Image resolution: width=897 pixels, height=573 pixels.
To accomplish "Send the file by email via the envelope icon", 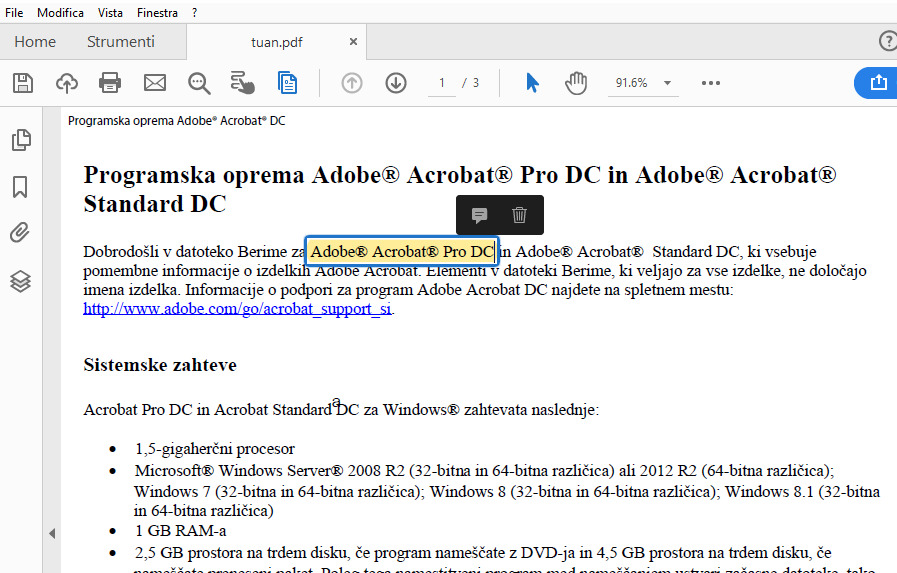I will 154,83.
